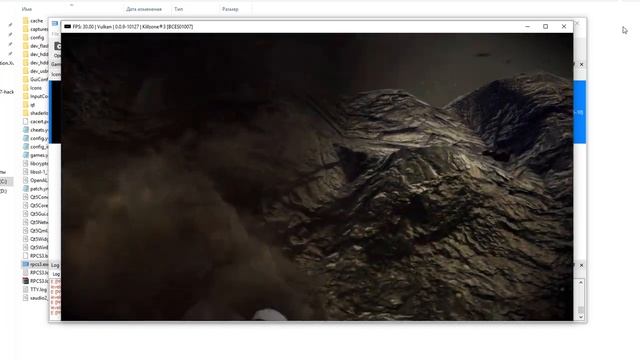This screenshot has width=640, height=360.
Task: Open the captures folder
Action: 35,29
